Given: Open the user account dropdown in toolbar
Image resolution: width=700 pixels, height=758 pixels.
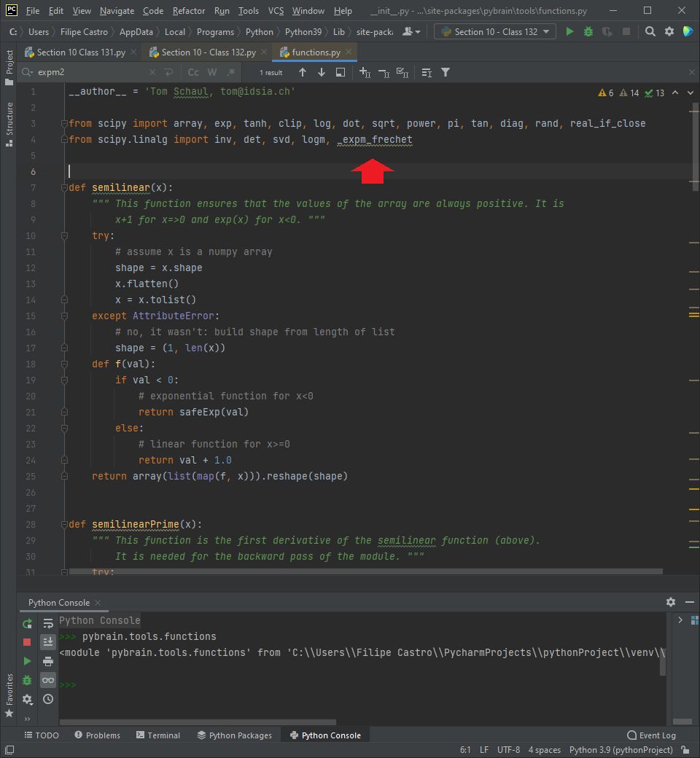Looking at the screenshot, I should 411,31.
